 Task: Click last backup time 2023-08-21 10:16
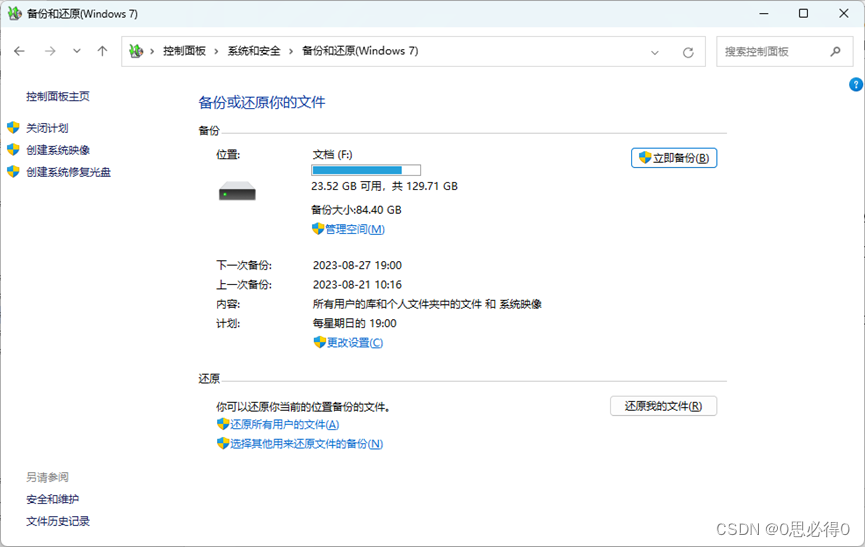pyautogui.click(x=357, y=285)
